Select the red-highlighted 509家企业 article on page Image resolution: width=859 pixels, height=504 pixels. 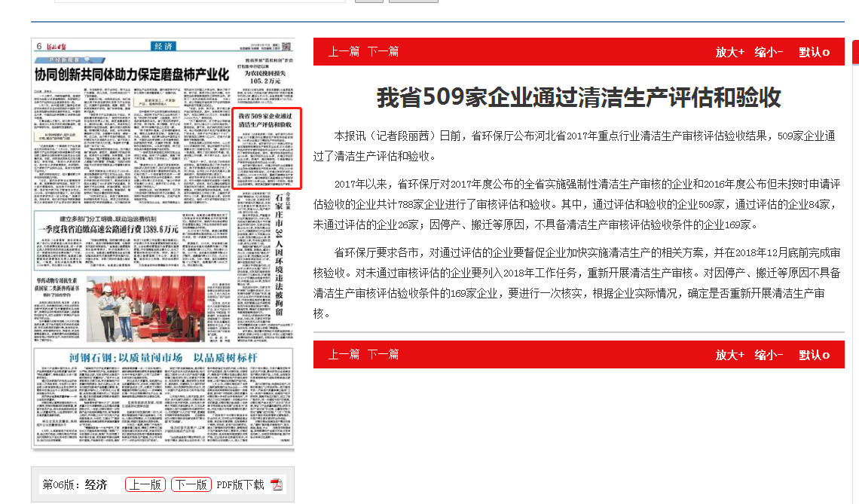265,148
